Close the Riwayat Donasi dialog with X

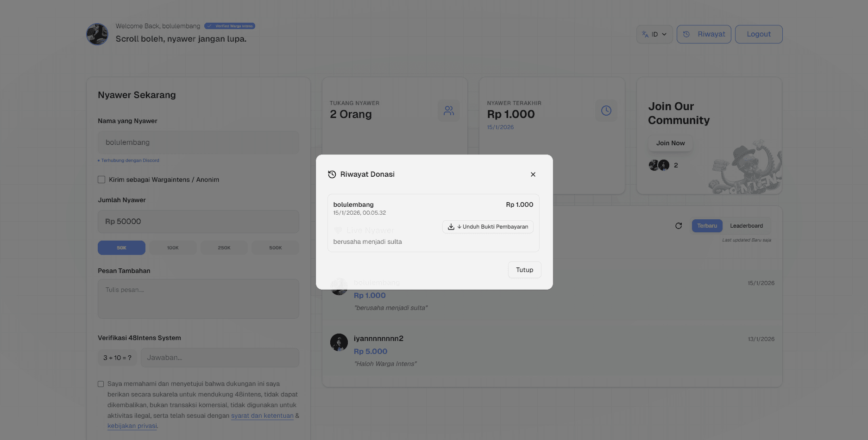click(x=533, y=174)
